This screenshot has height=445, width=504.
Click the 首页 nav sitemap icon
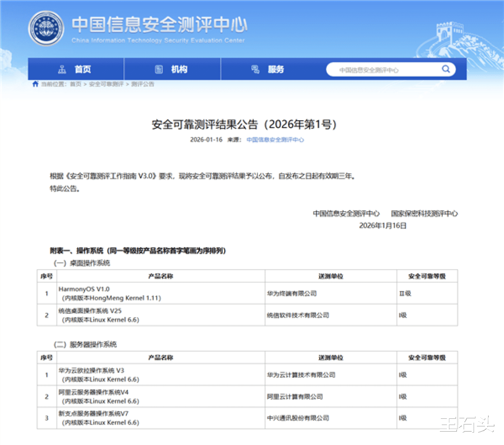[x=62, y=69]
